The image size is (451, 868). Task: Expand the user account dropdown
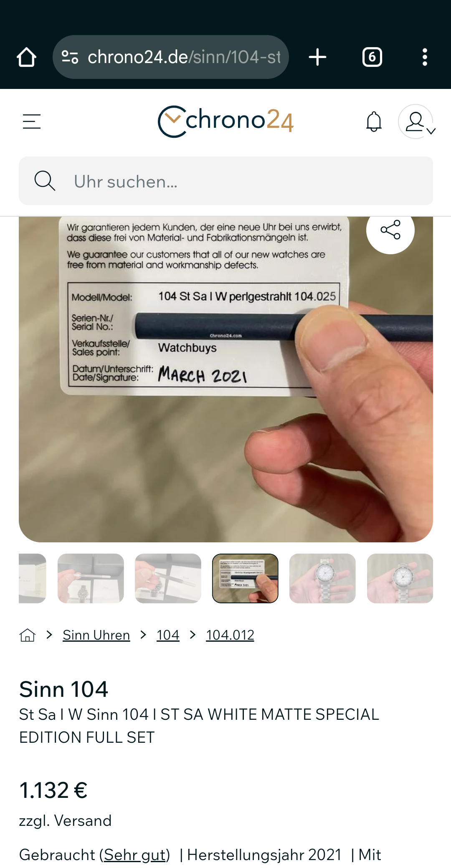click(417, 121)
